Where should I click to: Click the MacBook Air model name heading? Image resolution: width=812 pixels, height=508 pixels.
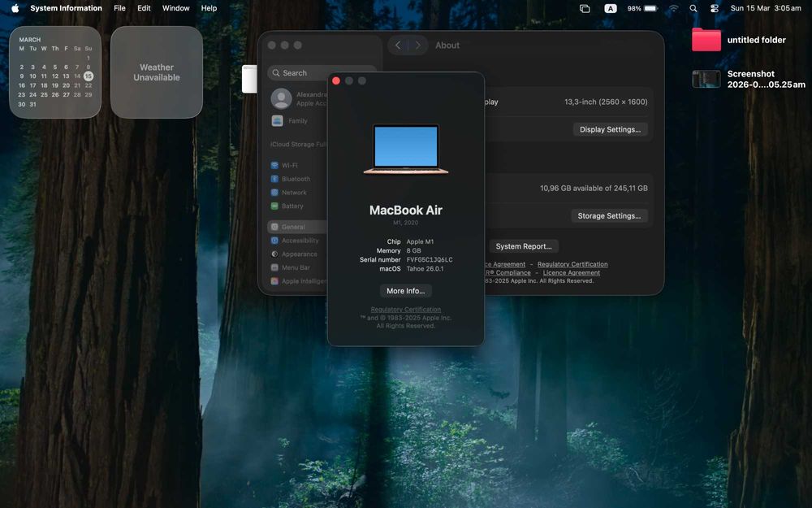tap(405, 210)
